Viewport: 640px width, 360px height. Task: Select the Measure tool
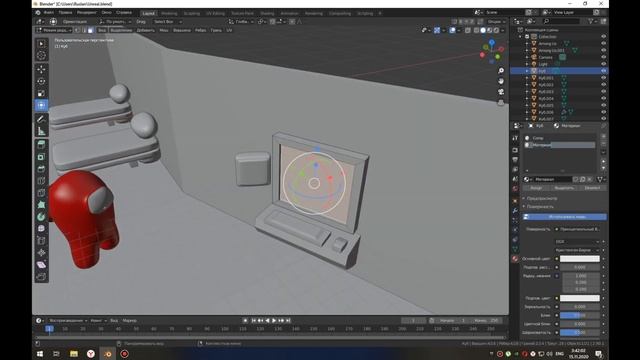[41, 131]
